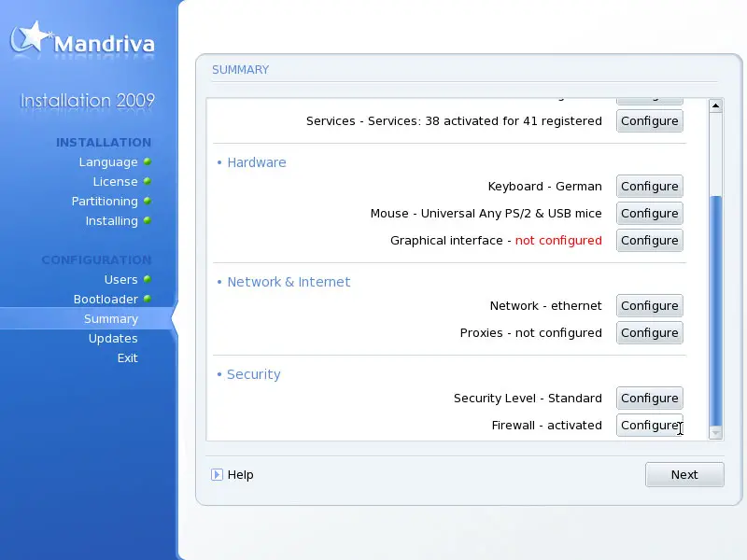Screen dimensions: 747x560
Task: Click the SUMMARY panel title
Action: 241,69
